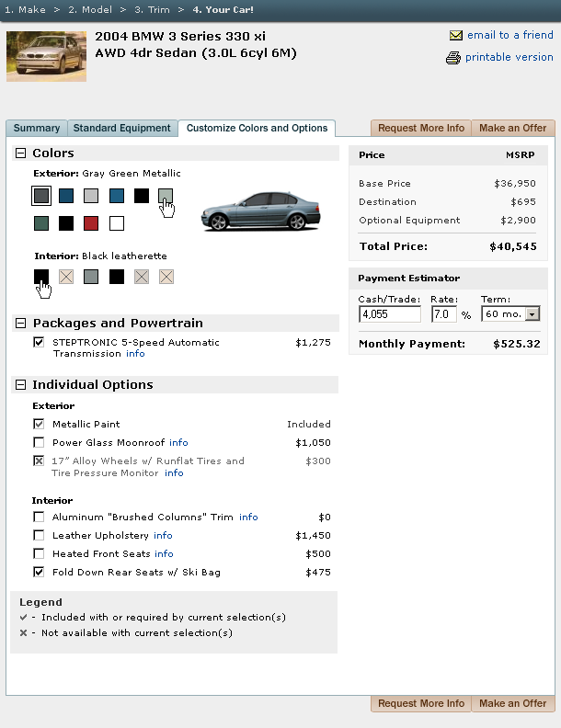Go back to step 1. Make
Image resolution: width=561 pixels, height=728 pixels.
[25, 10]
